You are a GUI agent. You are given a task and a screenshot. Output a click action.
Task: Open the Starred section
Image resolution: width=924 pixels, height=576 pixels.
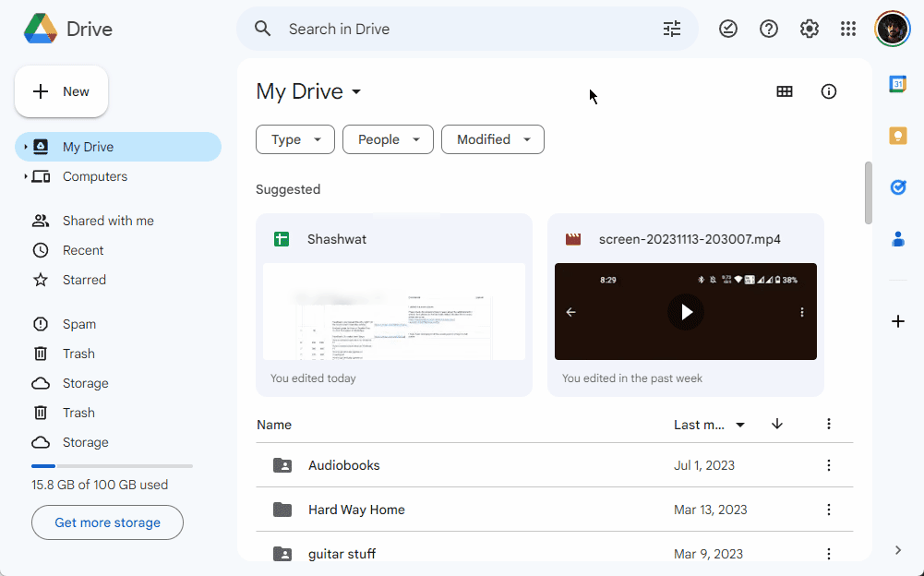(84, 280)
